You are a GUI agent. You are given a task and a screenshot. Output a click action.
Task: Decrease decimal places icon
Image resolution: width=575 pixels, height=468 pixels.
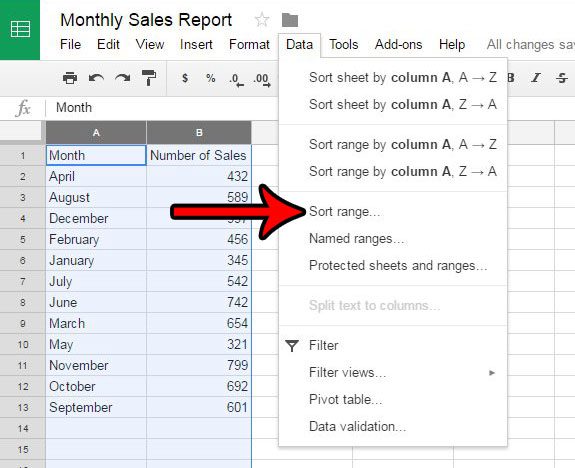(x=236, y=80)
